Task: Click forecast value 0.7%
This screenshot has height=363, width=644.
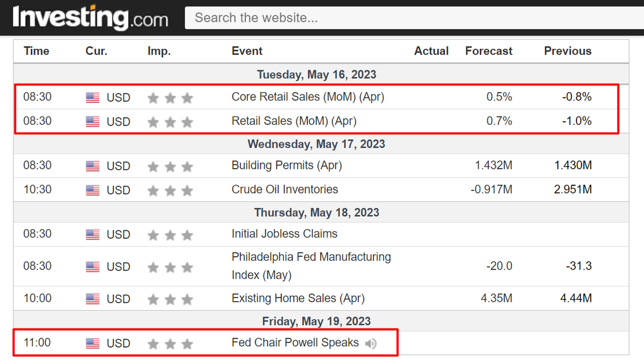Action: click(x=499, y=121)
